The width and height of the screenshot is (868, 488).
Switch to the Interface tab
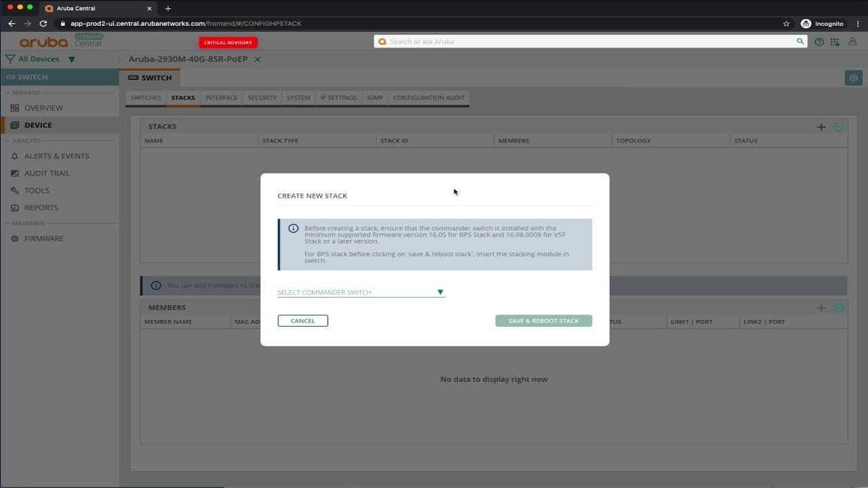(221, 98)
